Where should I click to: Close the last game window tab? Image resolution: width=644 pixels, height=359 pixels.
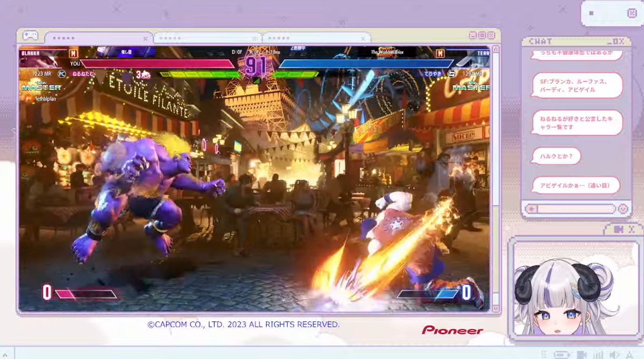pyautogui.click(x=363, y=39)
